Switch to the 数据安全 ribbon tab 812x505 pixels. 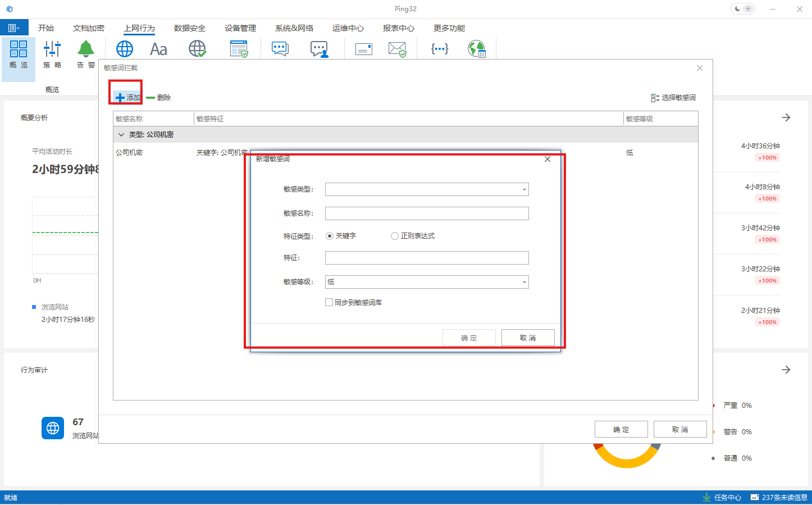(189, 28)
